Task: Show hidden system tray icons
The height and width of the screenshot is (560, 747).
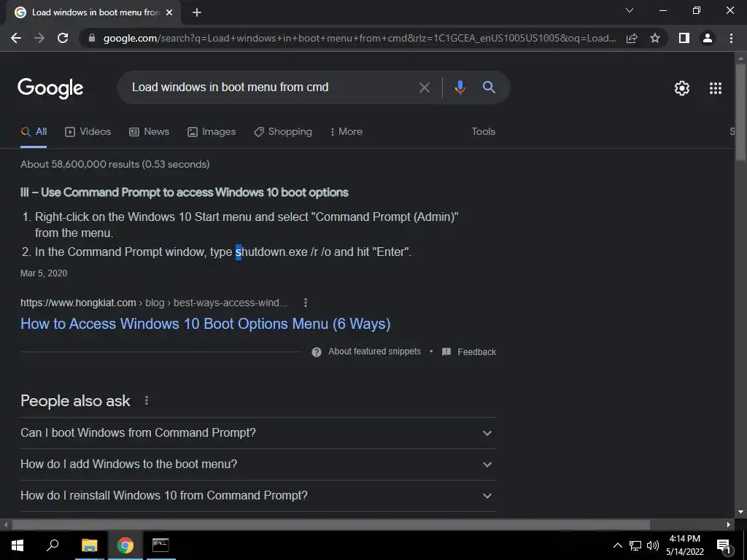Action: pos(617,545)
